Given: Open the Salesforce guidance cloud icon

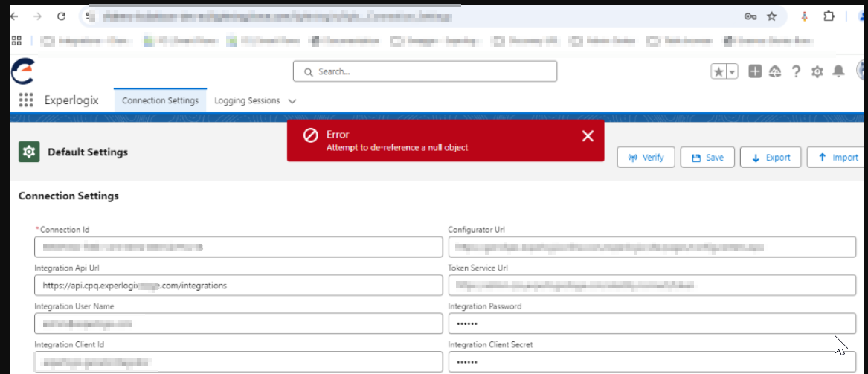Looking at the screenshot, I should tap(775, 71).
